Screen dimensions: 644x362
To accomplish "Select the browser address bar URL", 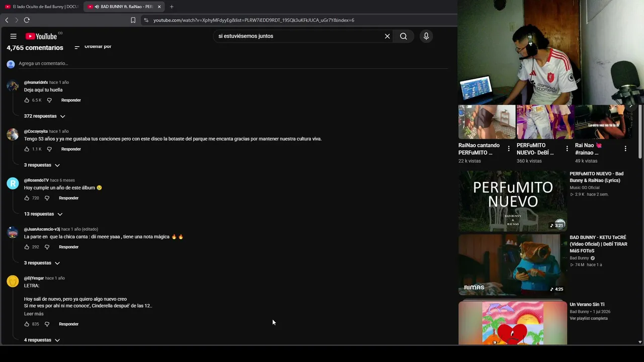I will 254,20.
